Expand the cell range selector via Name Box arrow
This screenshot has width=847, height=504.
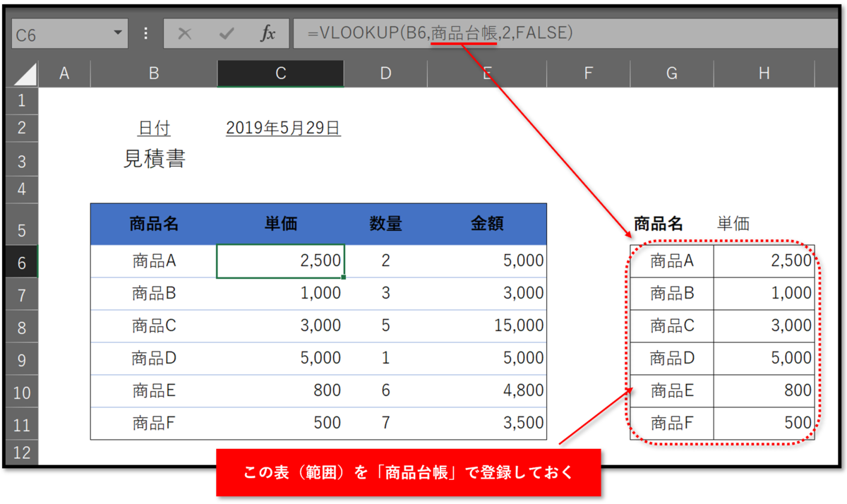(117, 32)
